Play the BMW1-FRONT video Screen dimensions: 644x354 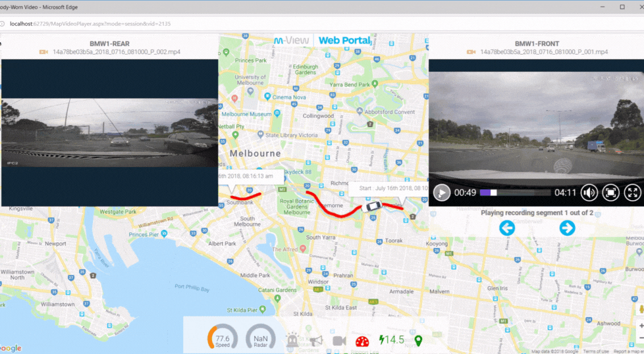pyautogui.click(x=441, y=193)
